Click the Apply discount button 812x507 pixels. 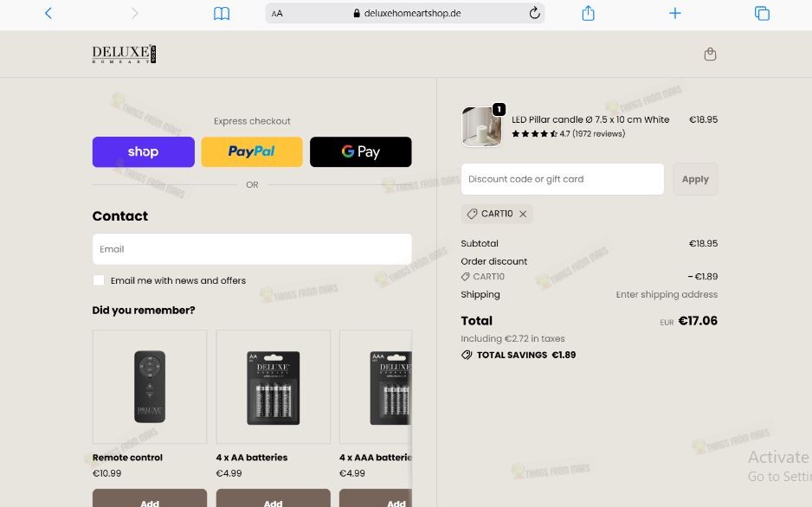695,179
